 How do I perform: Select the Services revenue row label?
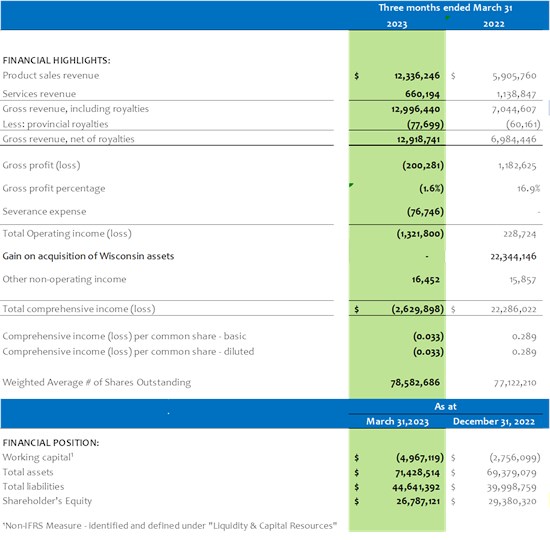coord(39,94)
